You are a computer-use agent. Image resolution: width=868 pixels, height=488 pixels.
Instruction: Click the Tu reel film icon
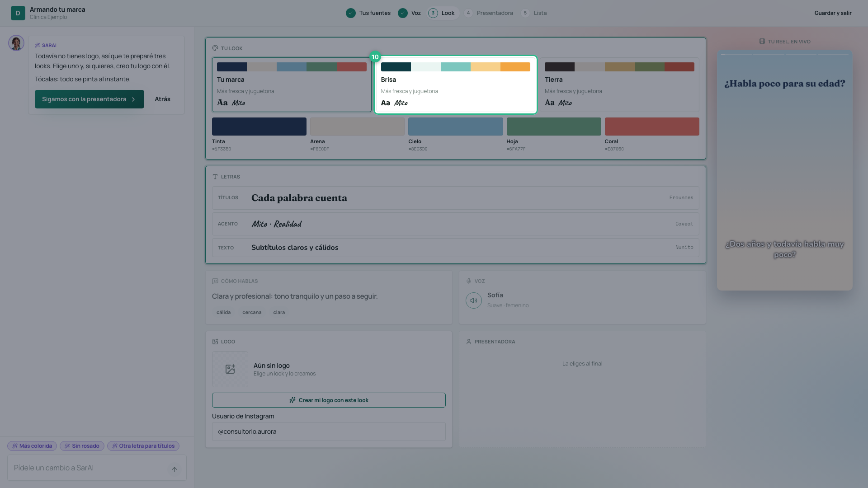click(x=762, y=41)
